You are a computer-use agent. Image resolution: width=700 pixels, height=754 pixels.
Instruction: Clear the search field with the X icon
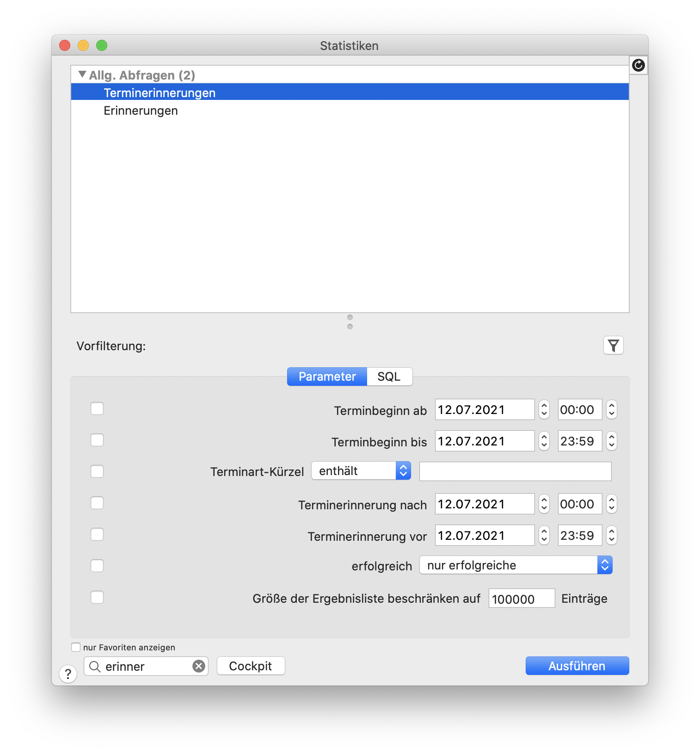click(199, 666)
